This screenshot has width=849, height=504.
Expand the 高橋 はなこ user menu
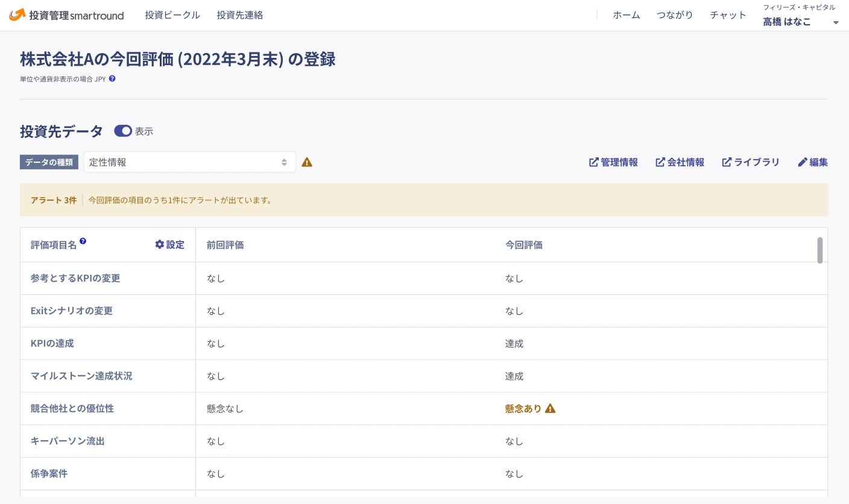click(836, 23)
